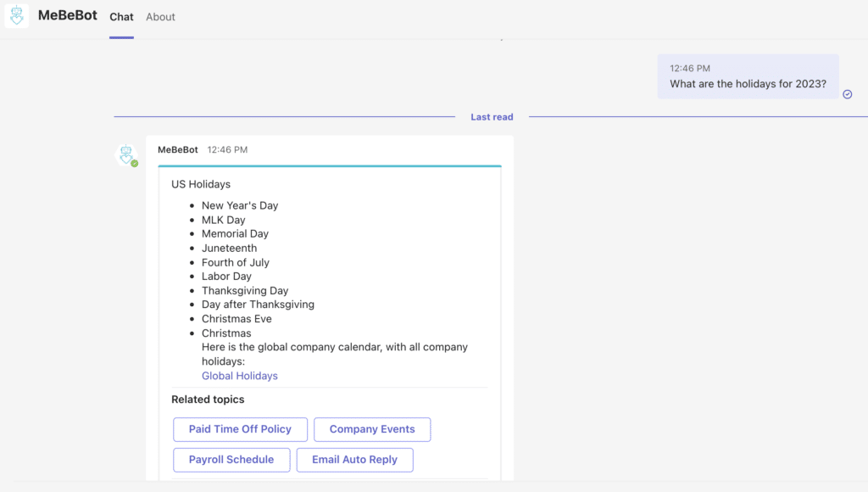Switch to the Chat tab
This screenshot has width=868, height=492.
click(x=121, y=17)
